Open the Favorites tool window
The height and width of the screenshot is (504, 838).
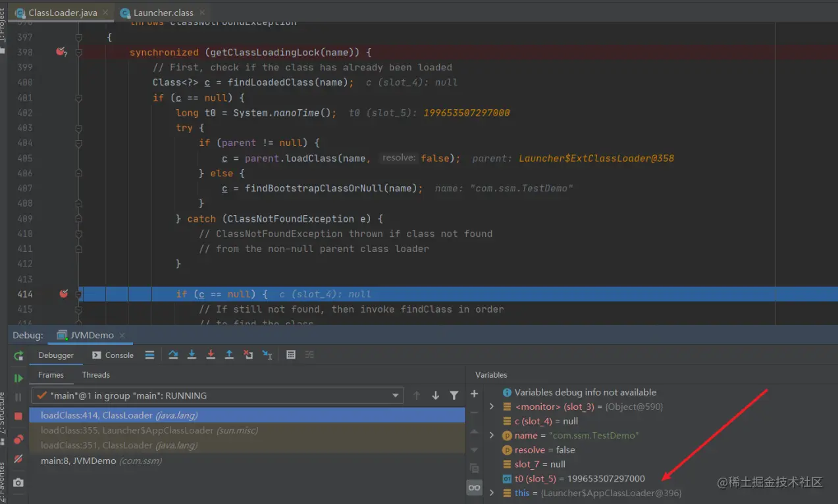click(3, 482)
